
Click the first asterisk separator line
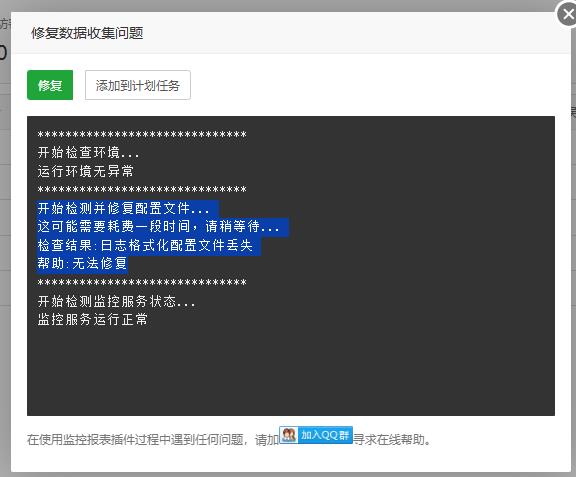click(x=142, y=135)
